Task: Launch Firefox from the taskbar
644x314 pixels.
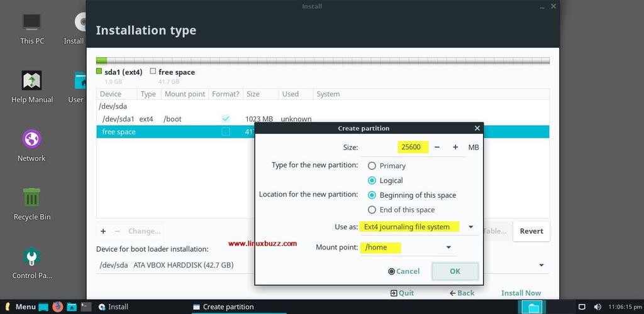Action: pos(57,306)
